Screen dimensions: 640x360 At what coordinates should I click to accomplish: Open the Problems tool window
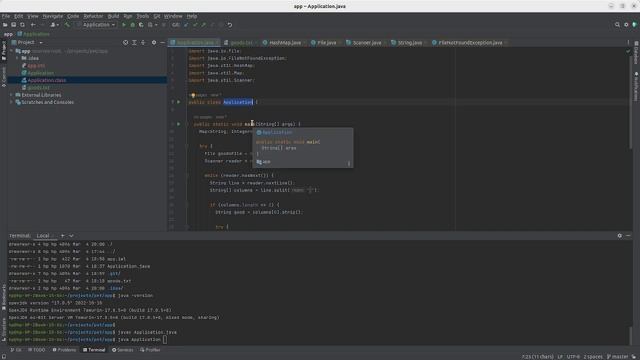click(64, 350)
